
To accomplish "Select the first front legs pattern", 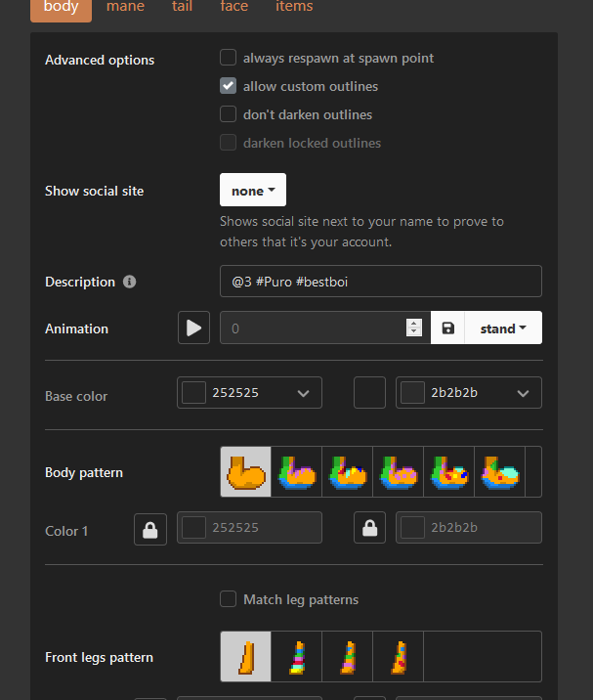I will [x=246, y=656].
